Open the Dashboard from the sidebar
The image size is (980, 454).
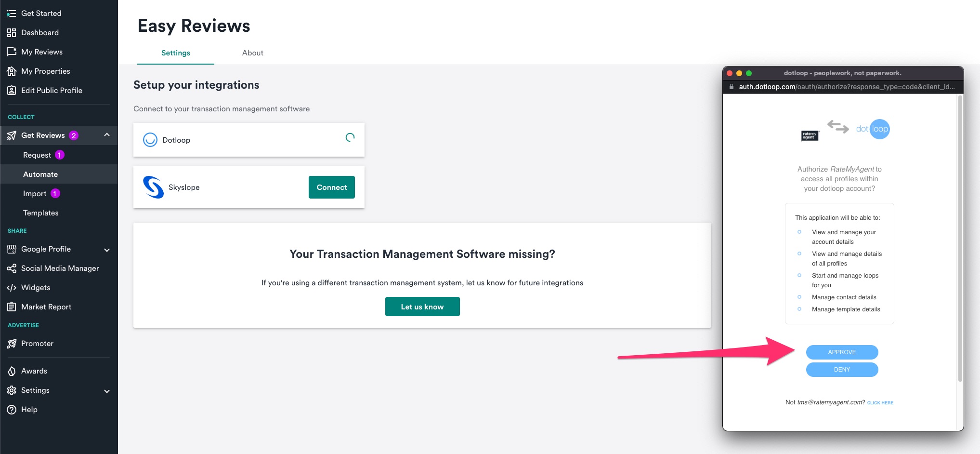pos(40,32)
